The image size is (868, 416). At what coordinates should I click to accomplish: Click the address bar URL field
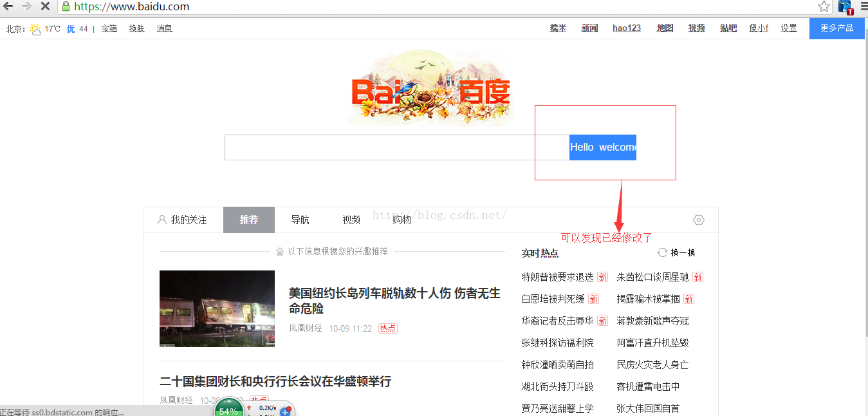[x=438, y=6]
